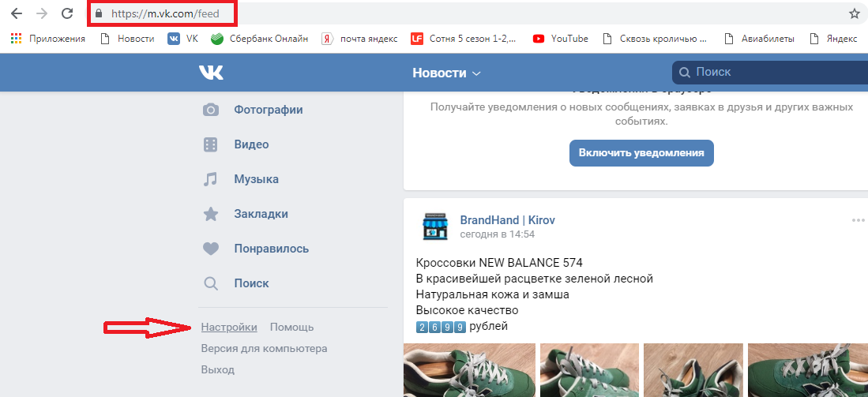Open the Настройки link

pos(229,328)
